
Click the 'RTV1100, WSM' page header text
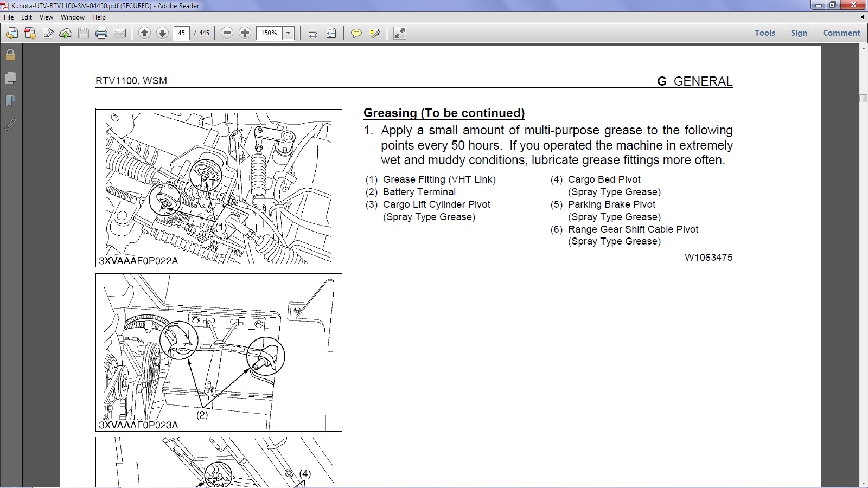(x=131, y=81)
